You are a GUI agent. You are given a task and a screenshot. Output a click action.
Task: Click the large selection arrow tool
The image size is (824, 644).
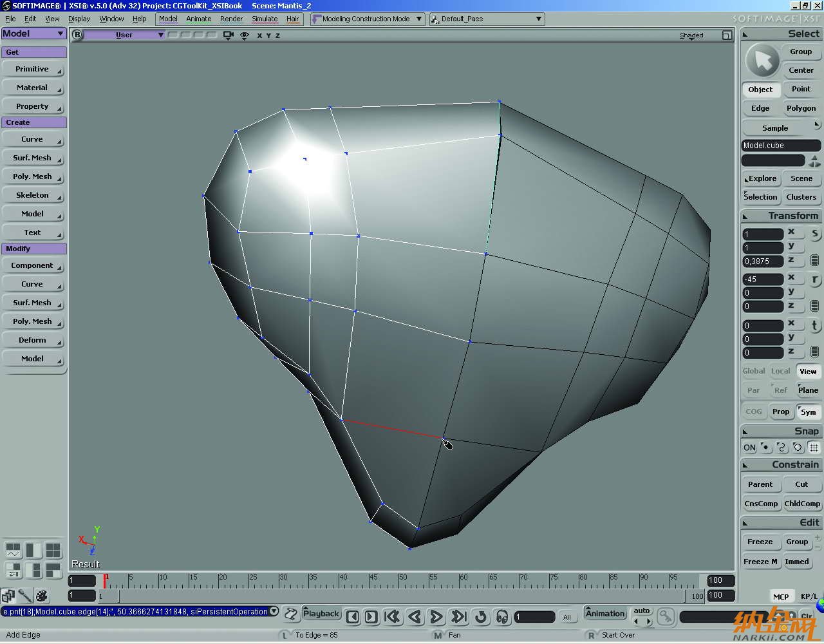pyautogui.click(x=762, y=61)
